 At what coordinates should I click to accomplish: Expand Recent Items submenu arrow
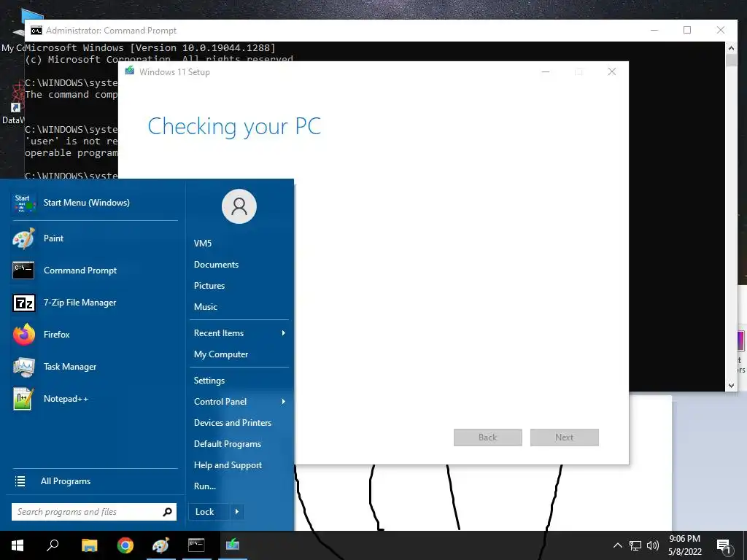(284, 332)
